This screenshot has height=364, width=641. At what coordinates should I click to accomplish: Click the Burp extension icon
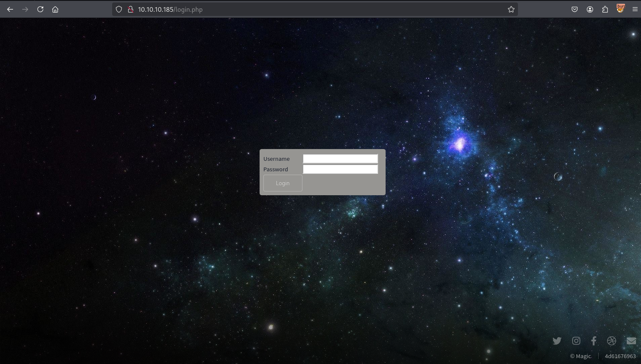click(x=620, y=8)
